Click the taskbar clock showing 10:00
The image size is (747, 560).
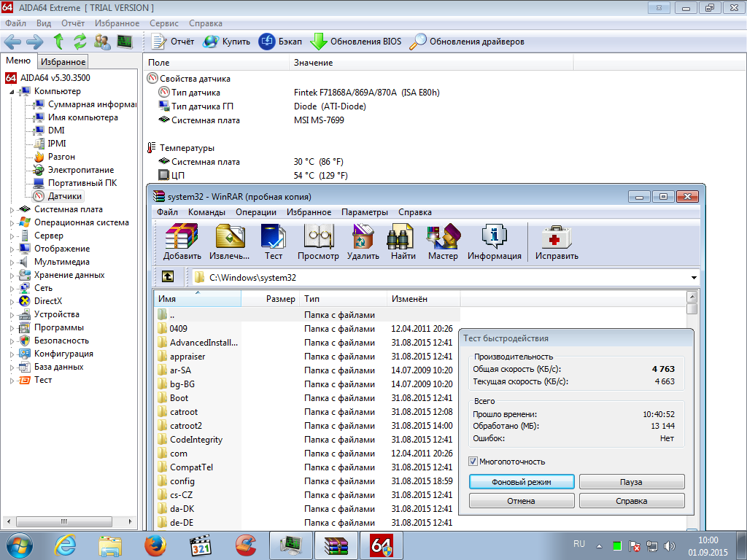(708, 540)
